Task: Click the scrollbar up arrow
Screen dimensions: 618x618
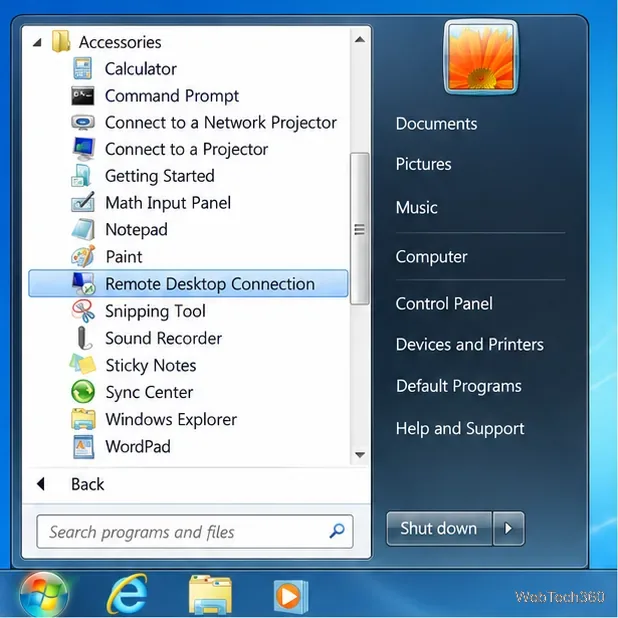Action: [x=359, y=39]
